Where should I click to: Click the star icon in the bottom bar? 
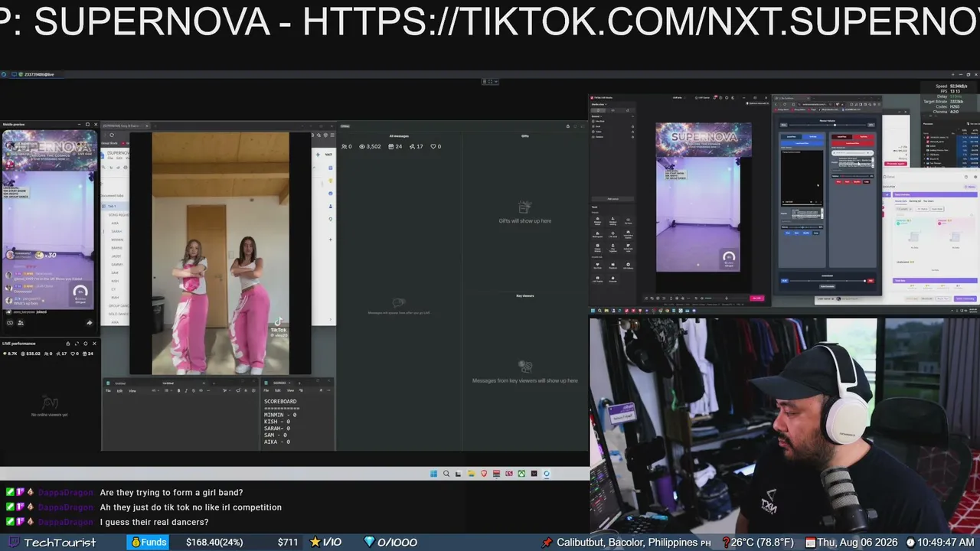pos(315,543)
